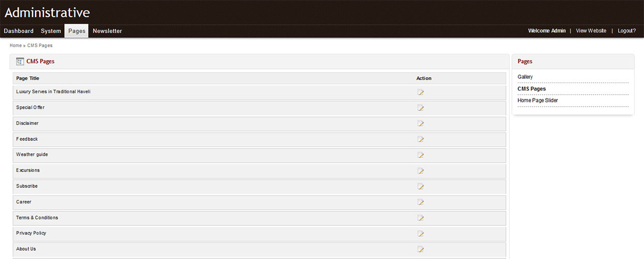Viewport: 644px width, 259px height.
Task: Open the Newsletter menu item
Action: pos(107,31)
